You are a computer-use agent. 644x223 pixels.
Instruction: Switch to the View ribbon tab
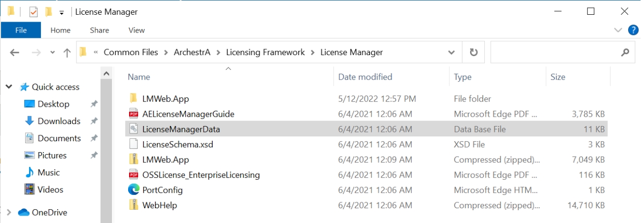(136, 30)
